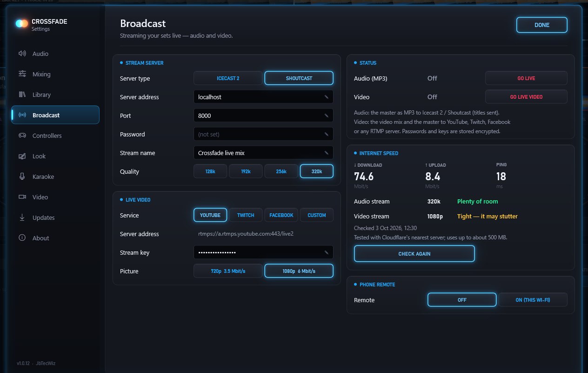Turn phone remote Off
Image resolution: width=588 pixels, height=373 pixels.
point(462,300)
